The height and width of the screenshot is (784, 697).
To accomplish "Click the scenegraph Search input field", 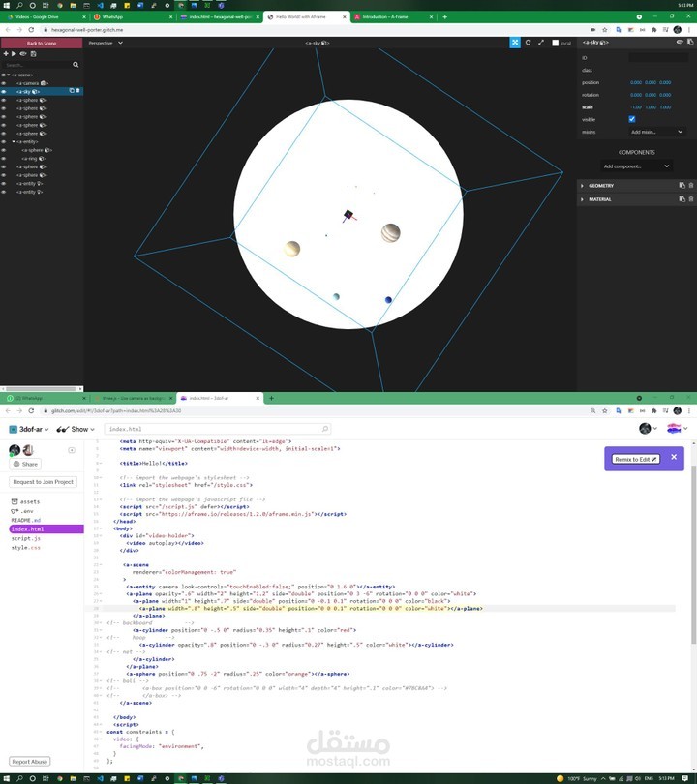I will 37,65.
